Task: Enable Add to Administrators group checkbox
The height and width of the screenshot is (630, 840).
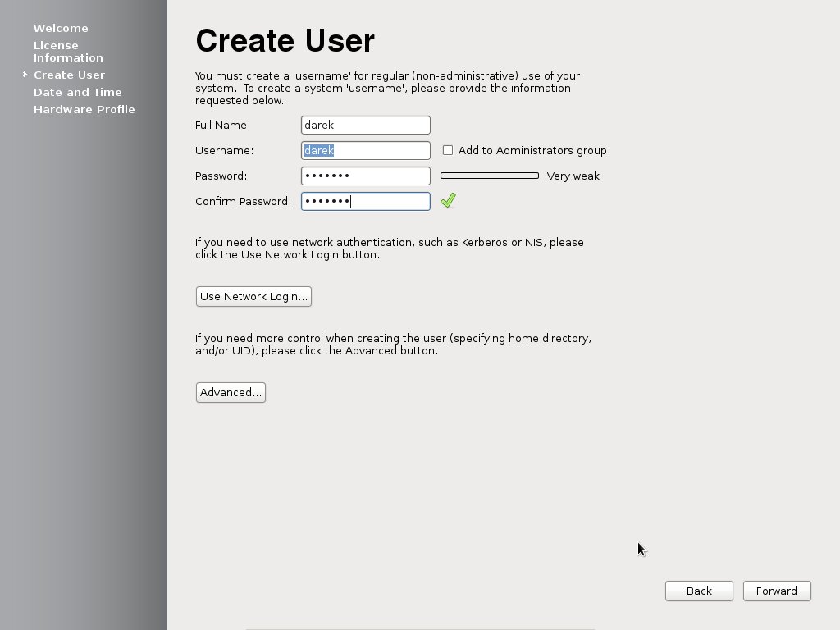Action: coord(448,151)
